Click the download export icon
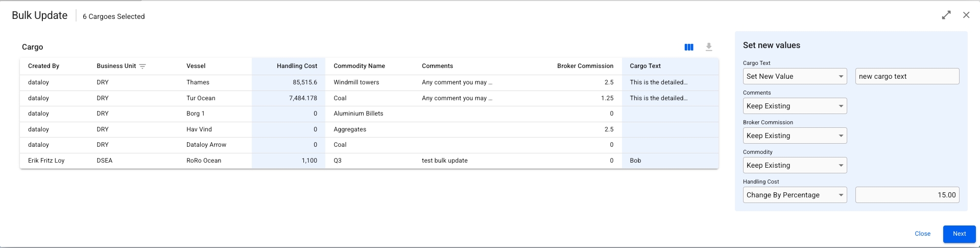This screenshot has height=248, width=980. click(x=709, y=47)
